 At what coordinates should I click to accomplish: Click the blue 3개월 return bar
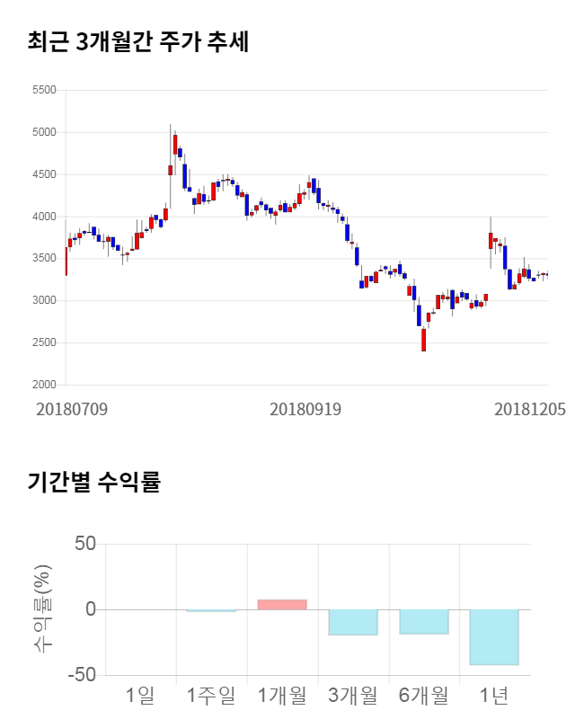[x=353, y=622]
